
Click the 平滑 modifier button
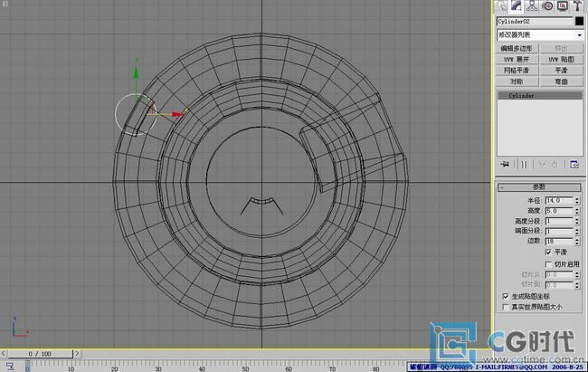click(x=562, y=71)
